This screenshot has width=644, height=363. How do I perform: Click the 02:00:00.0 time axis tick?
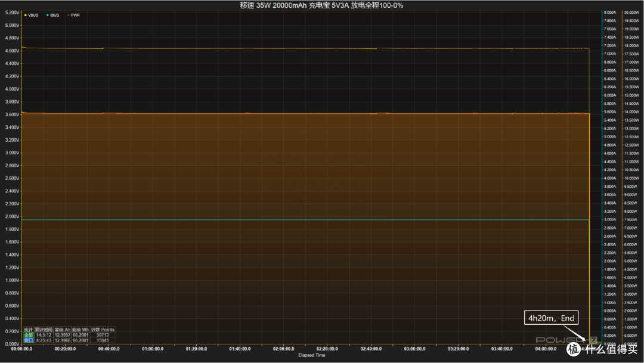(x=284, y=349)
